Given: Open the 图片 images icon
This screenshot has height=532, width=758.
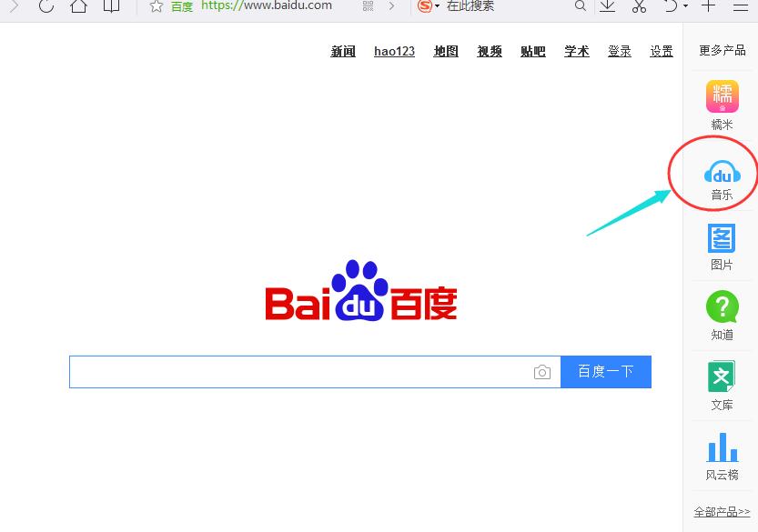Looking at the screenshot, I should tap(722, 238).
